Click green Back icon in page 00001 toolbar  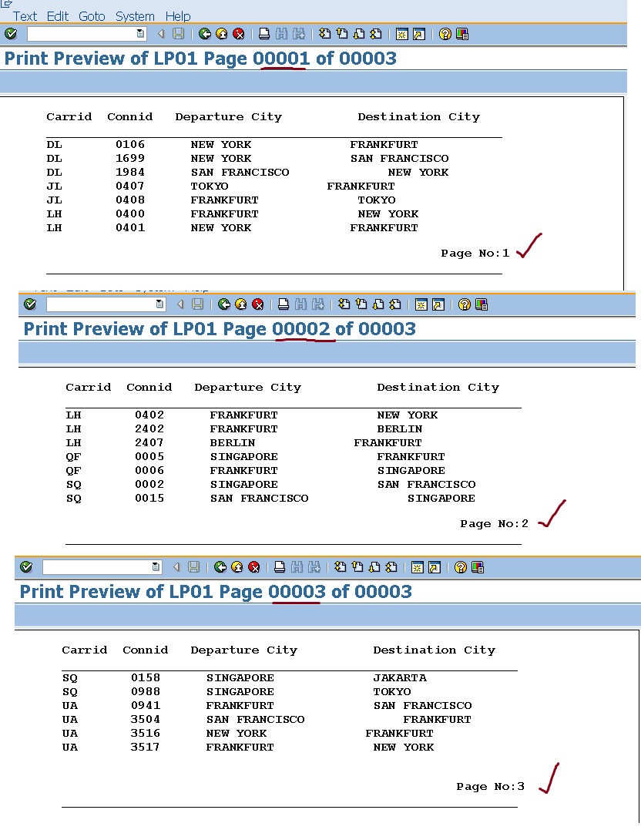(x=205, y=34)
